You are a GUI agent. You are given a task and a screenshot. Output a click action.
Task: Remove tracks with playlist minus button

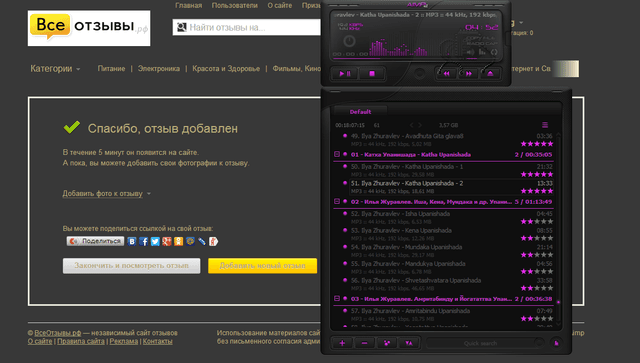pos(364,343)
